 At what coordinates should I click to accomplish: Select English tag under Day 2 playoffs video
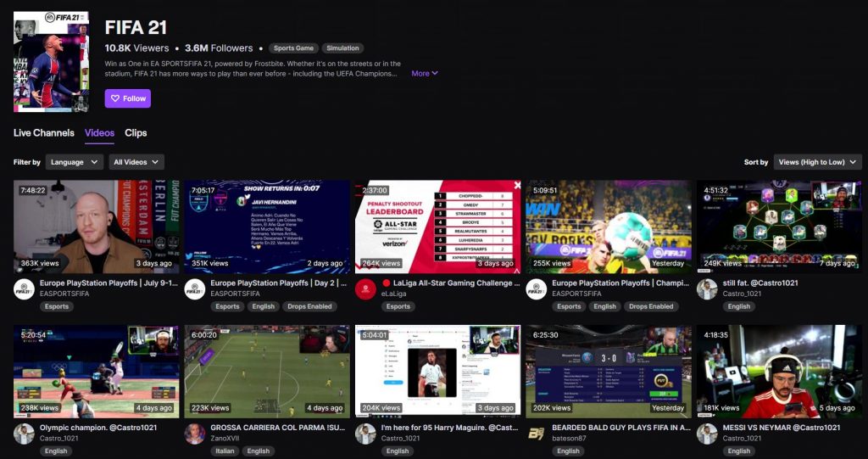[x=263, y=306]
